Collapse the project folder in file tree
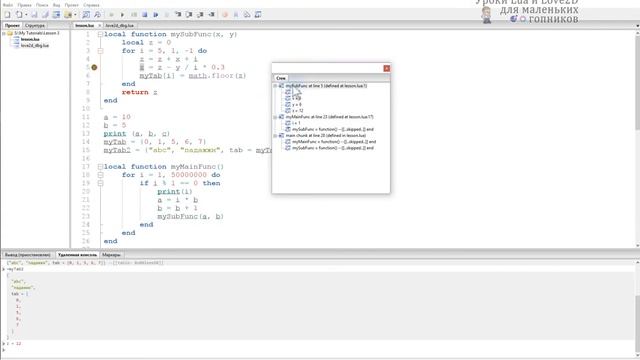This screenshot has height=360, width=640. (4, 33)
